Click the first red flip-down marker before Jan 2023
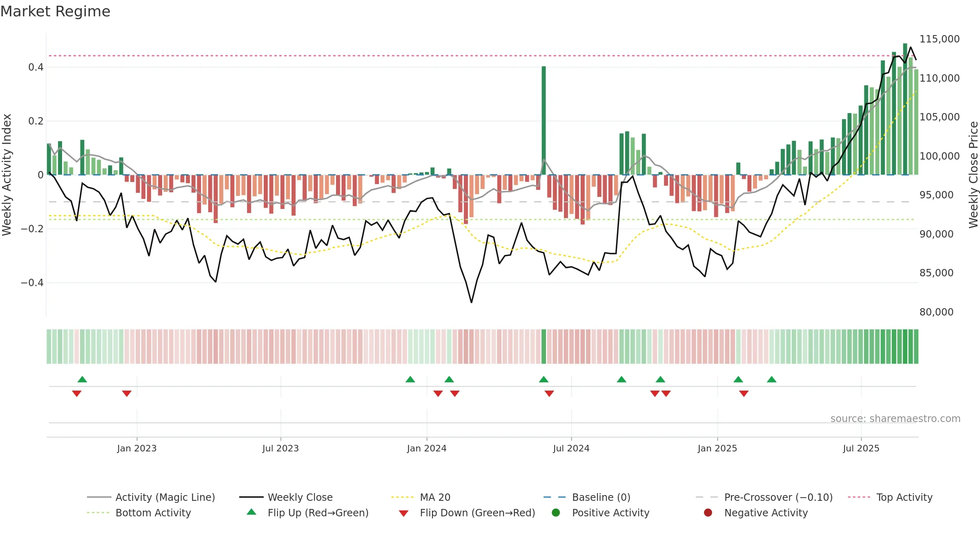This screenshot has height=551, width=980. tap(77, 393)
